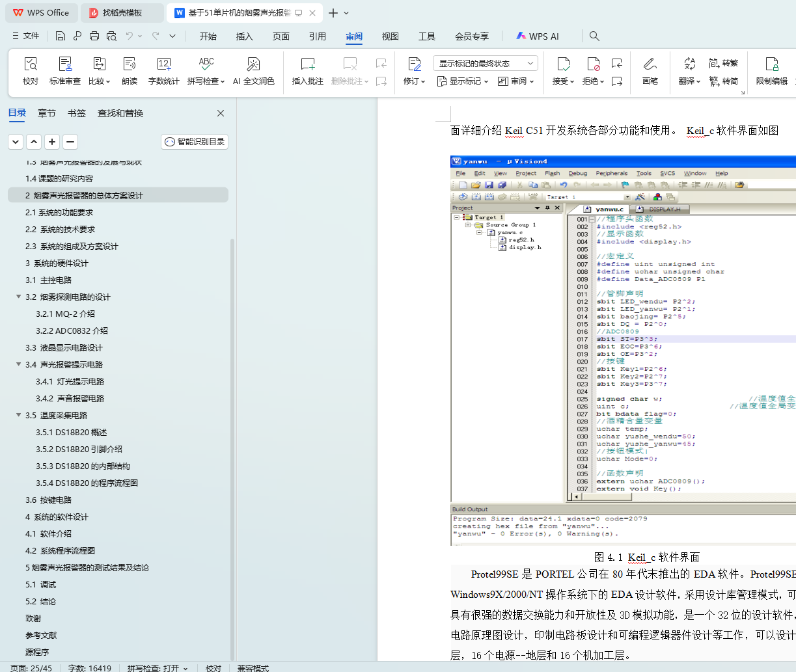Switch to the 找稻壳模板 window tab

(123, 13)
